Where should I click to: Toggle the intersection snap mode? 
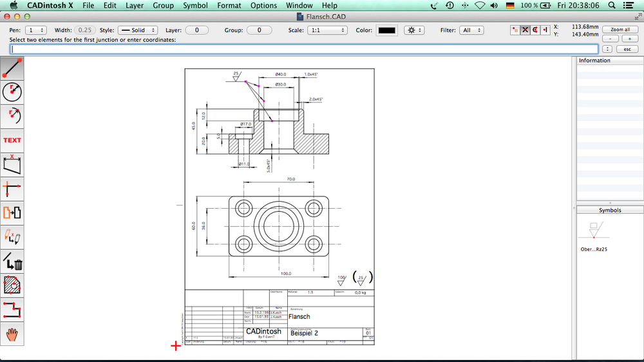coord(525,30)
